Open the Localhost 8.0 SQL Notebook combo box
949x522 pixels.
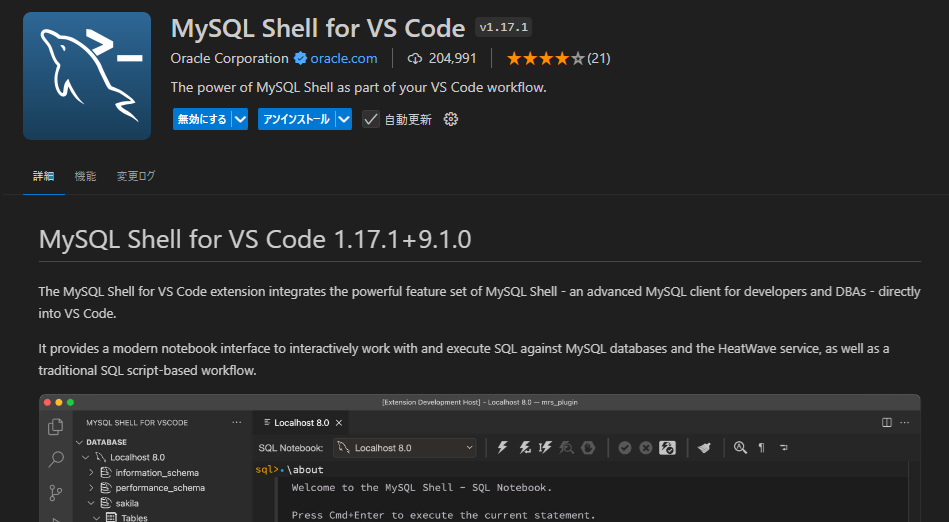[x=405, y=448]
